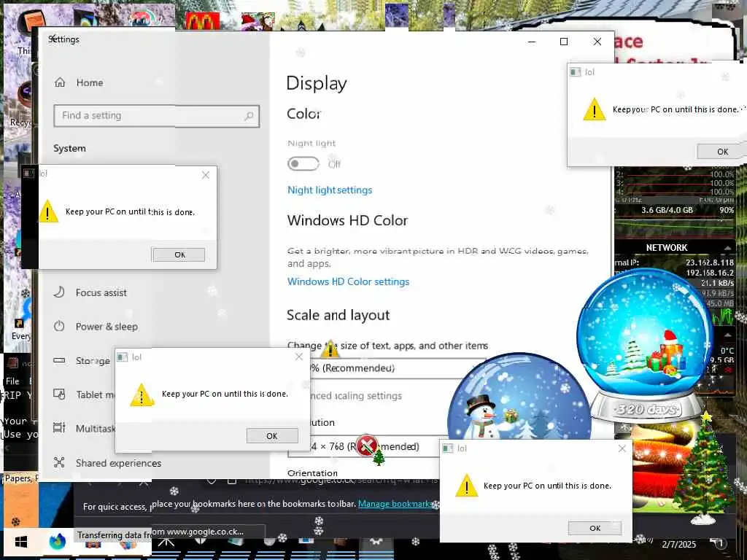The width and height of the screenshot is (747, 560).
Task: Open Shared experiences settings
Action: point(107,462)
